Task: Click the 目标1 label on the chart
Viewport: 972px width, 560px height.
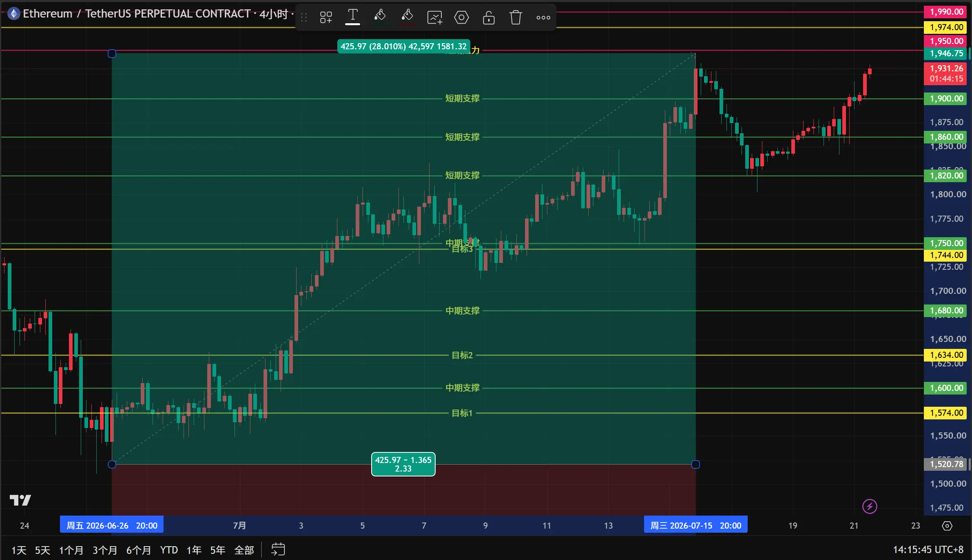Action: (462, 413)
